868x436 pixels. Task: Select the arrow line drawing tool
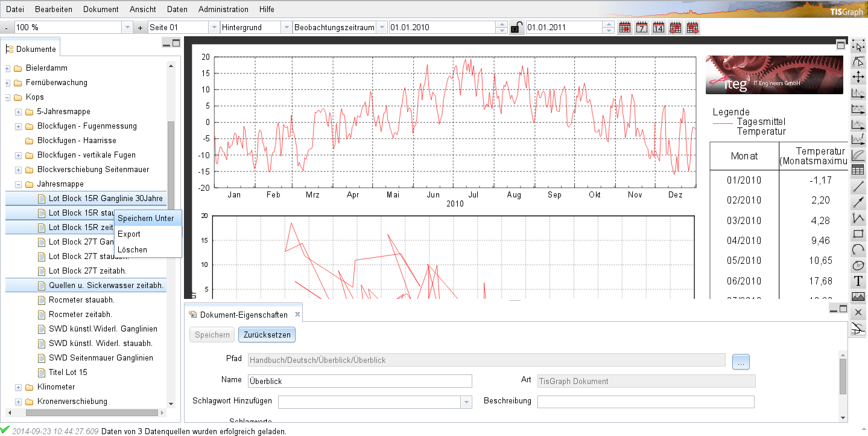coord(858,202)
